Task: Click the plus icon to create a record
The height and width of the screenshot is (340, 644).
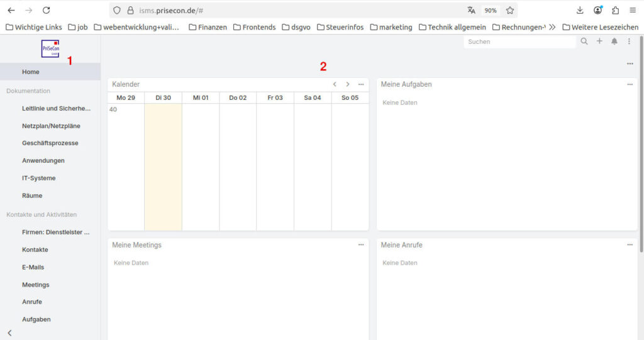Action: pos(599,41)
